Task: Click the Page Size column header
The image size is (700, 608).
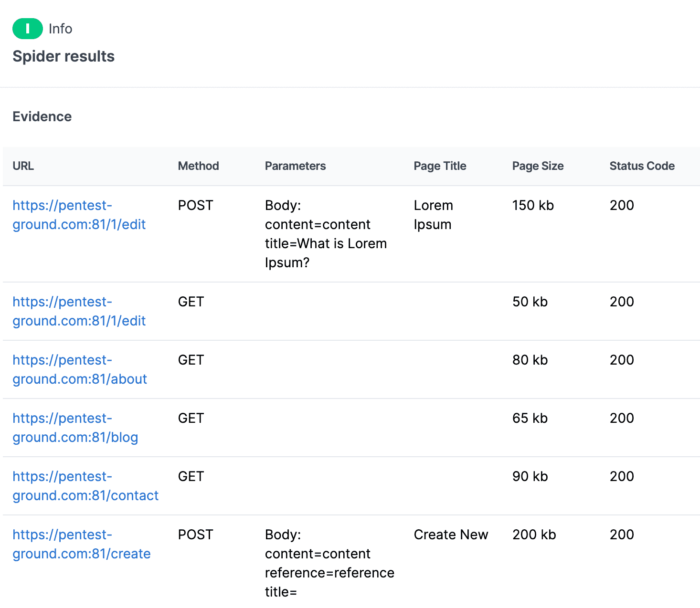Action: 538,166
